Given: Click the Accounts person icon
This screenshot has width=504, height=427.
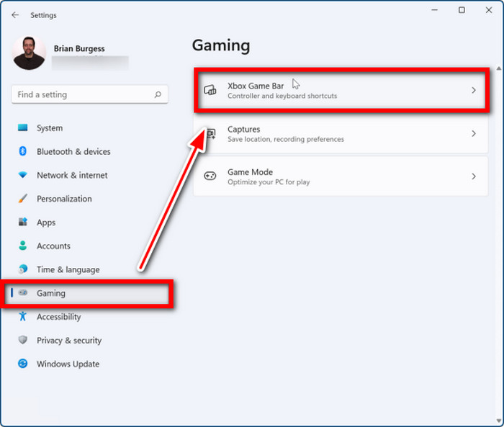Looking at the screenshot, I should click(22, 246).
